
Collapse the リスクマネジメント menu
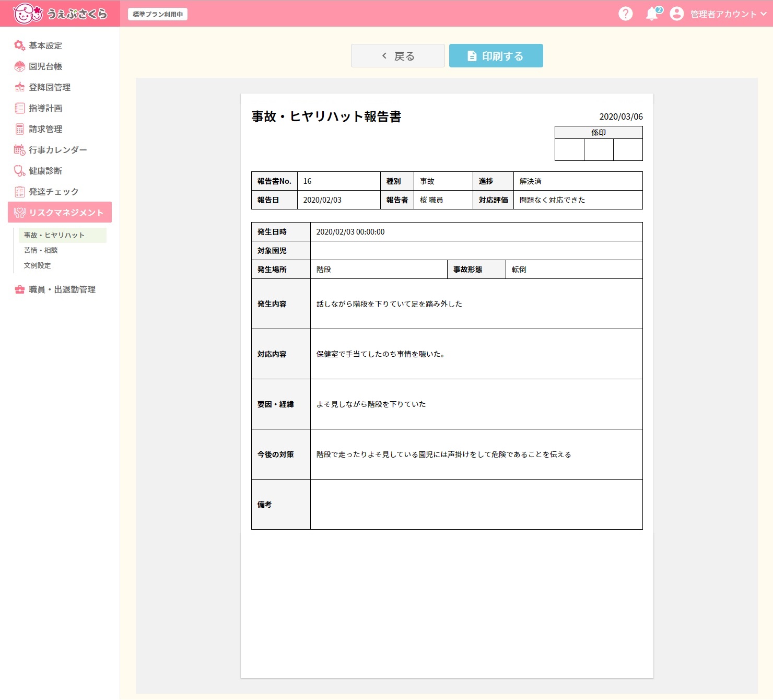pyautogui.click(x=60, y=212)
